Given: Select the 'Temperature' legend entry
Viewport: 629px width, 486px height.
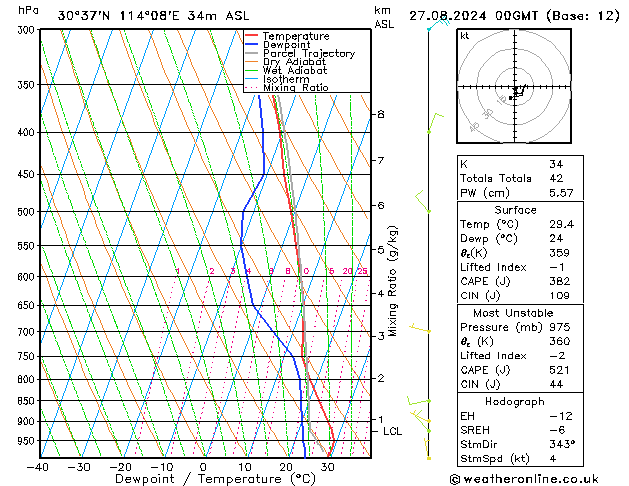Looking at the screenshot, I should tap(296, 36).
